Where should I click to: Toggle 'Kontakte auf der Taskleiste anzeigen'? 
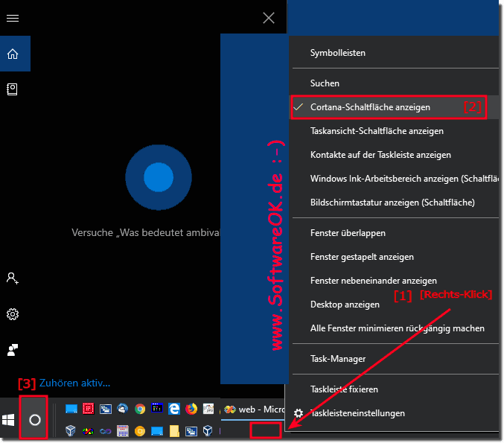pyautogui.click(x=395, y=155)
